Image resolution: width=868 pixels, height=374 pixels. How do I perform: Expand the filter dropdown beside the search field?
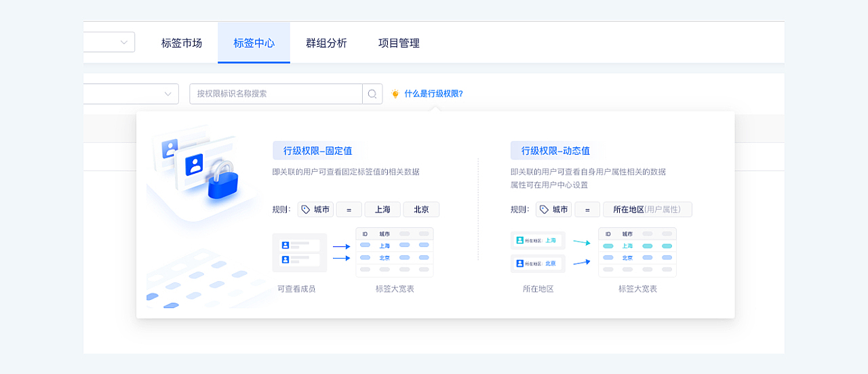point(131,94)
